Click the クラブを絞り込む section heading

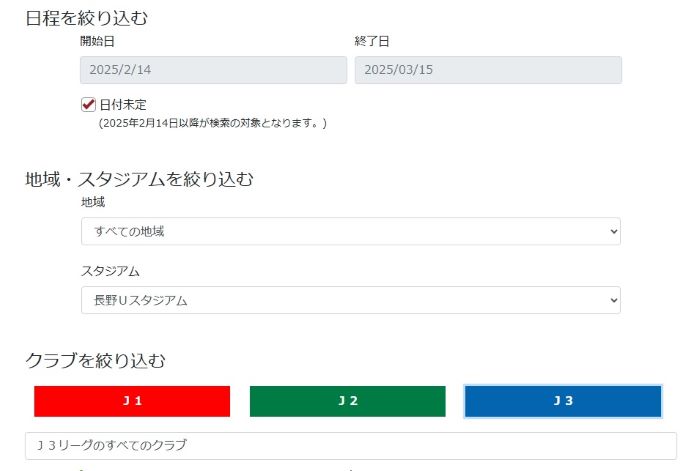click(x=95, y=359)
